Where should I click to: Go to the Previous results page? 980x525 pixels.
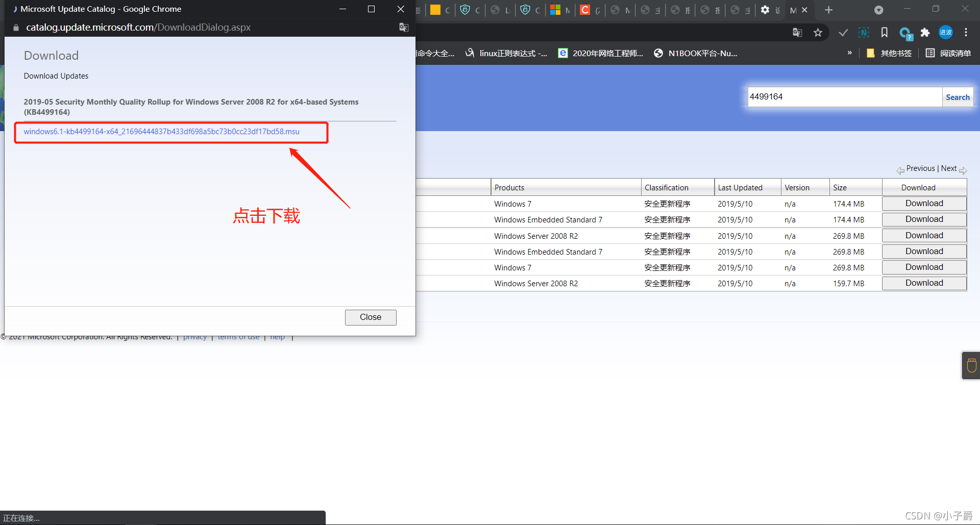tap(920, 168)
